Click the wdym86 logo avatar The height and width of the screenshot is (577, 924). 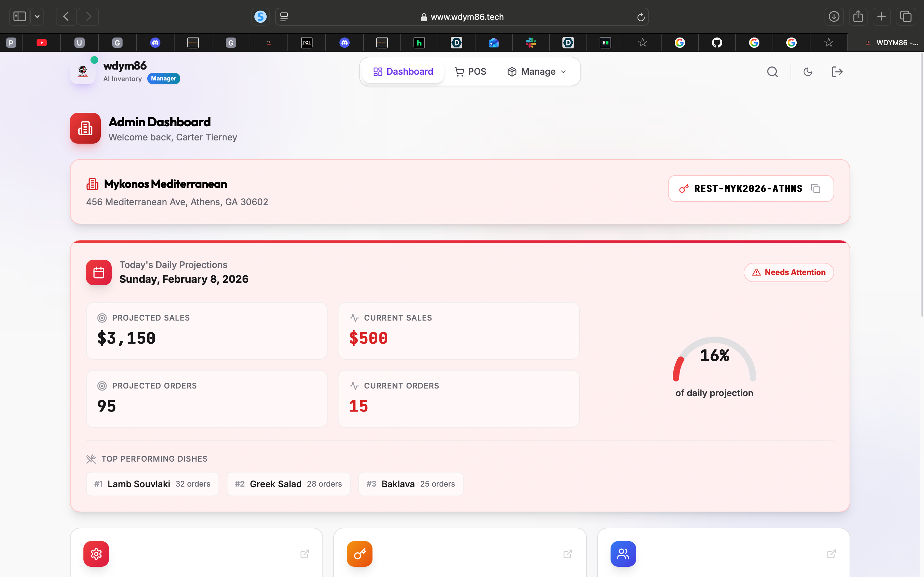tap(83, 71)
